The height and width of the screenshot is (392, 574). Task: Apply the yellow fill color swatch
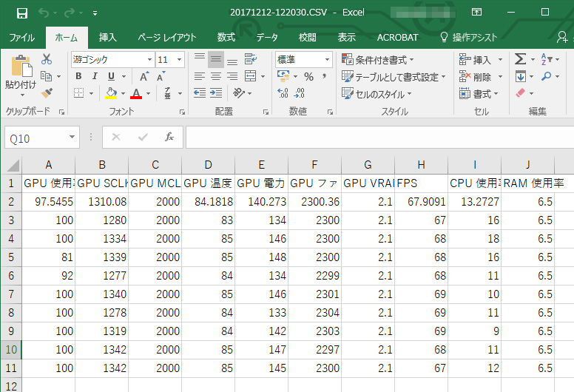(x=111, y=94)
